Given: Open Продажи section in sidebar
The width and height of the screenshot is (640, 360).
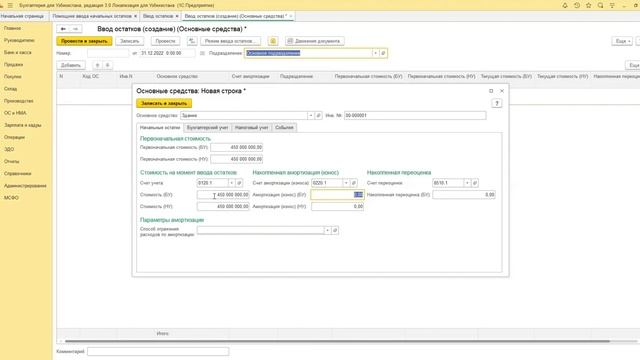Looking at the screenshot, I should click(13, 64).
